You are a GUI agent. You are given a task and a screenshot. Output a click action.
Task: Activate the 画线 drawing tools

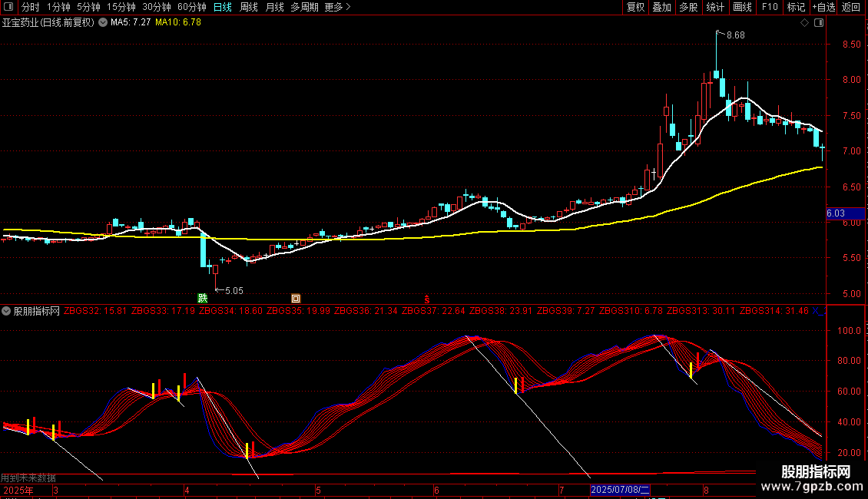pos(742,7)
